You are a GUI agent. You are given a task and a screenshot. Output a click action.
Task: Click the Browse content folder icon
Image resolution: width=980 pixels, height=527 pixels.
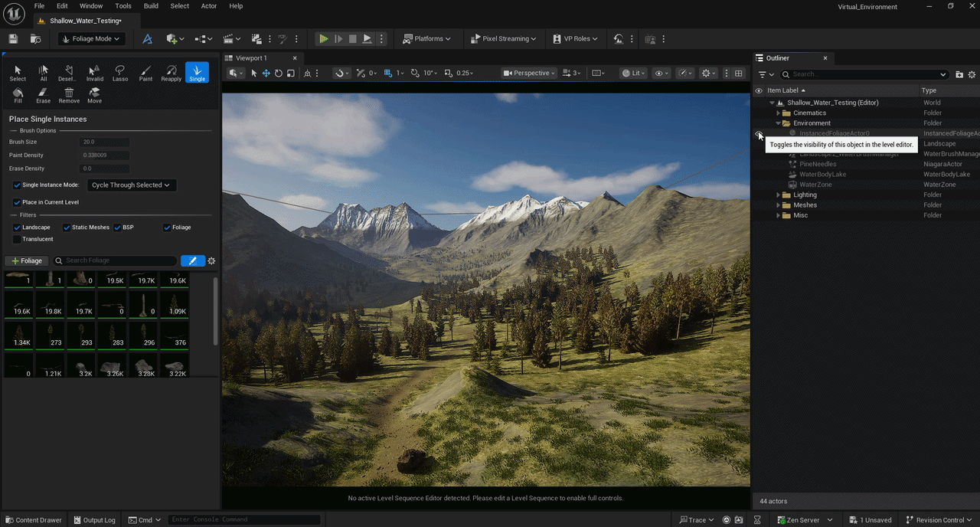(35, 38)
